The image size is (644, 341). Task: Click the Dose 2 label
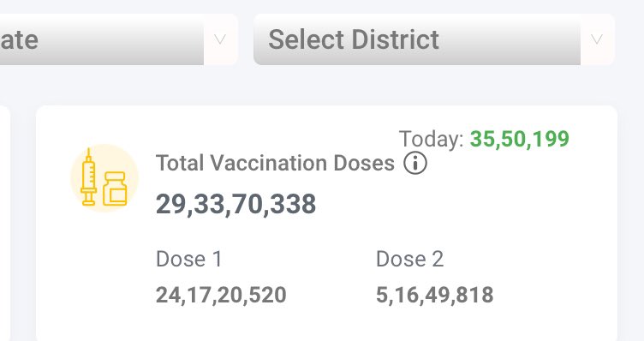pyautogui.click(x=410, y=260)
